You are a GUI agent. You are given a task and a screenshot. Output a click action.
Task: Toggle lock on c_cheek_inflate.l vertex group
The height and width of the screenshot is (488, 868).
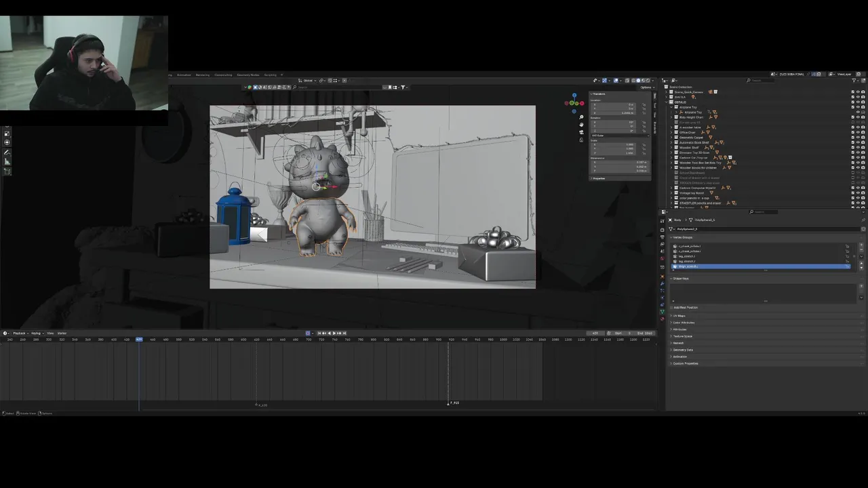(x=847, y=246)
